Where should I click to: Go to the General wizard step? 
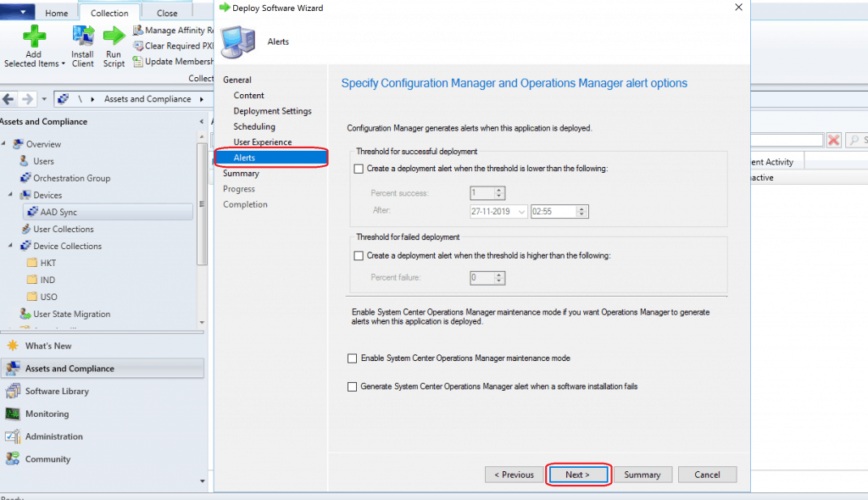[237, 80]
